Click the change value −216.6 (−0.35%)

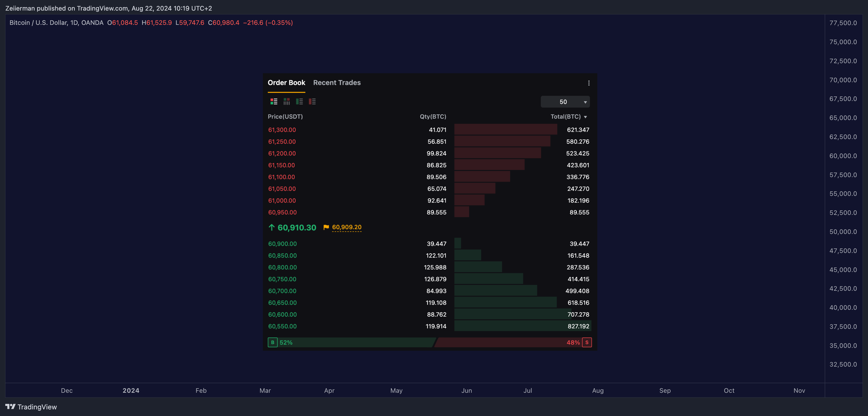268,22
